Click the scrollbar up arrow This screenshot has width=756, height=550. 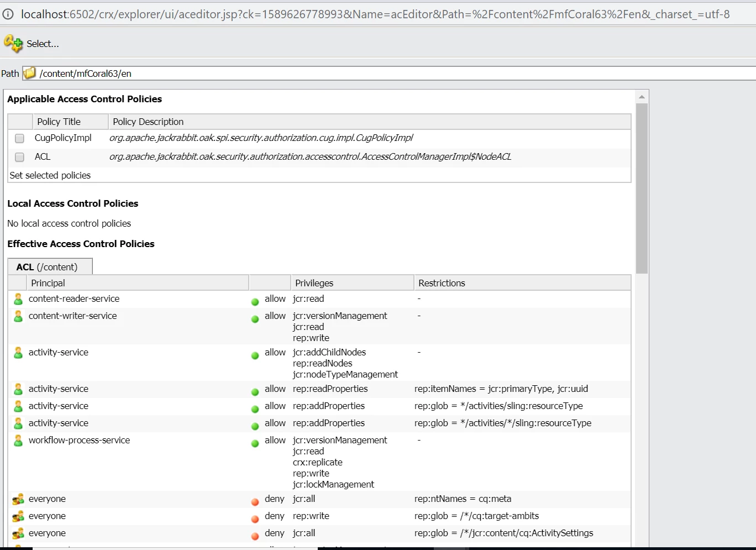(x=642, y=97)
